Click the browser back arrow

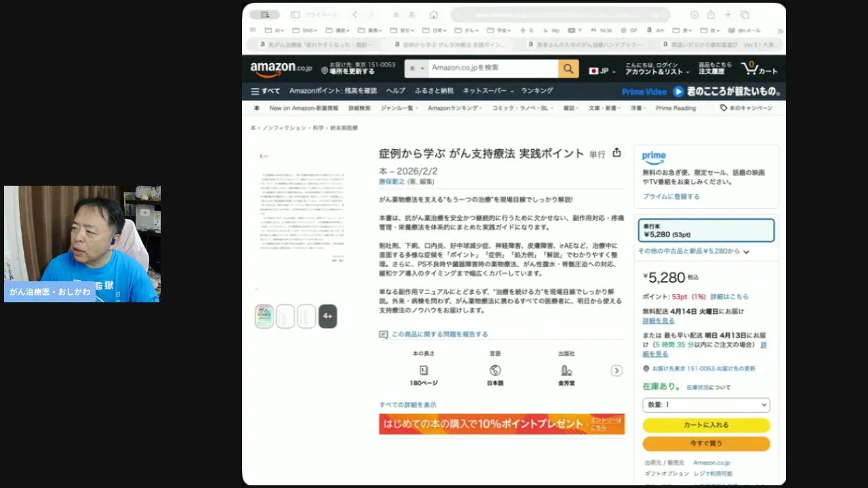[355, 15]
